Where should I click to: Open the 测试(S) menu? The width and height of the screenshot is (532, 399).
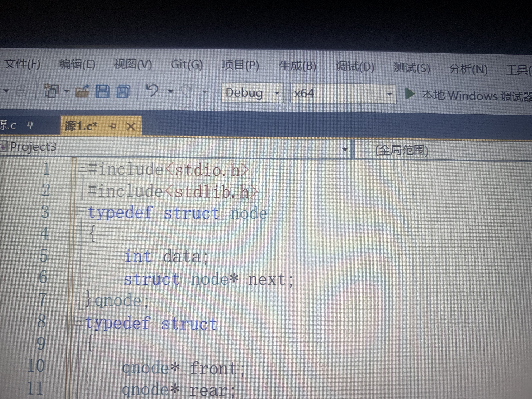click(412, 68)
